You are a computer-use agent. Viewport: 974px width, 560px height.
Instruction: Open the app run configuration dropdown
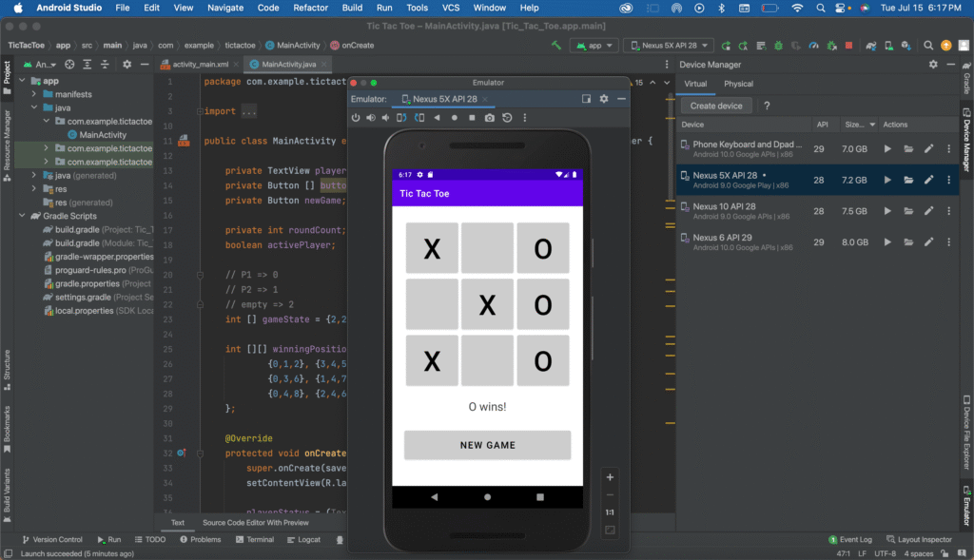[595, 45]
